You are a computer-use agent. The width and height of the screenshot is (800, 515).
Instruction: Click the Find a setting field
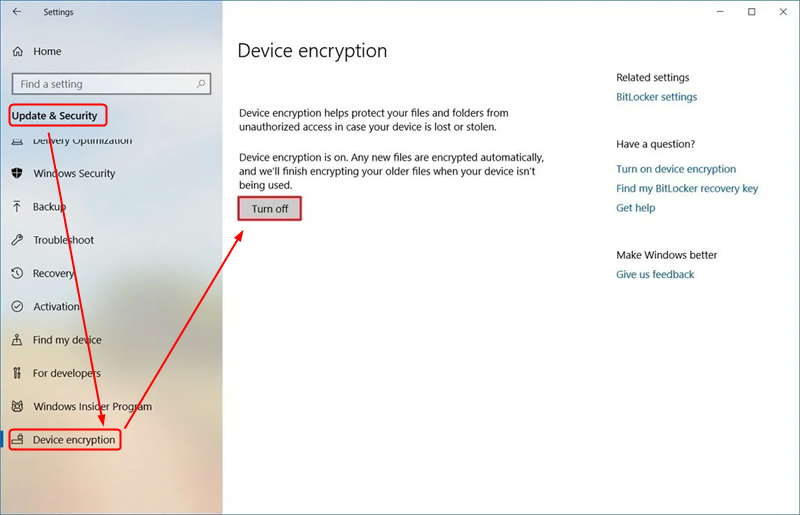point(111,84)
